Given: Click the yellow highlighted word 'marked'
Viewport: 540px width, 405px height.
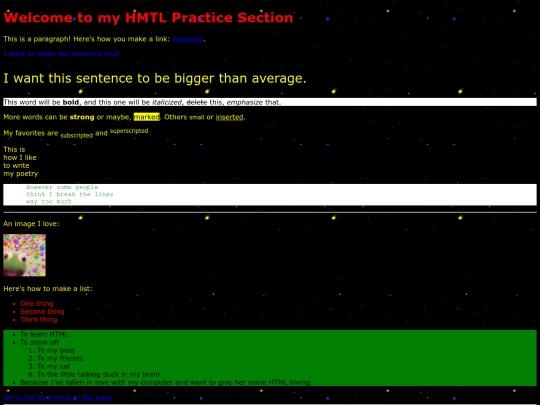Looking at the screenshot, I should coord(147,117).
